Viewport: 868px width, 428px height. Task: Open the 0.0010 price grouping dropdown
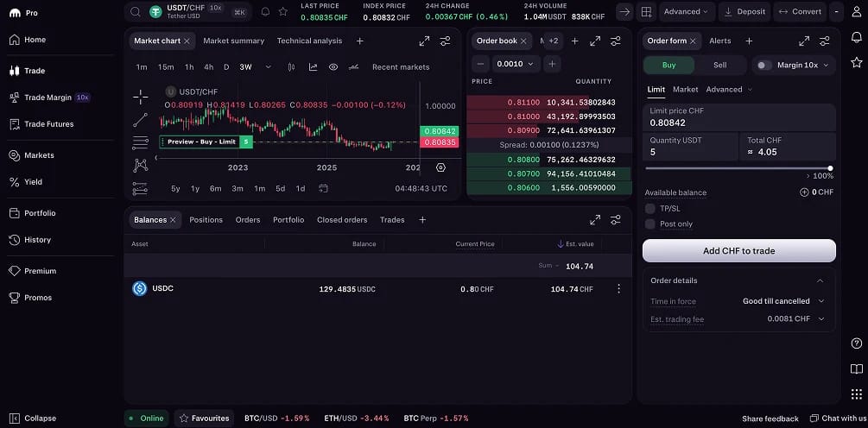coord(516,64)
